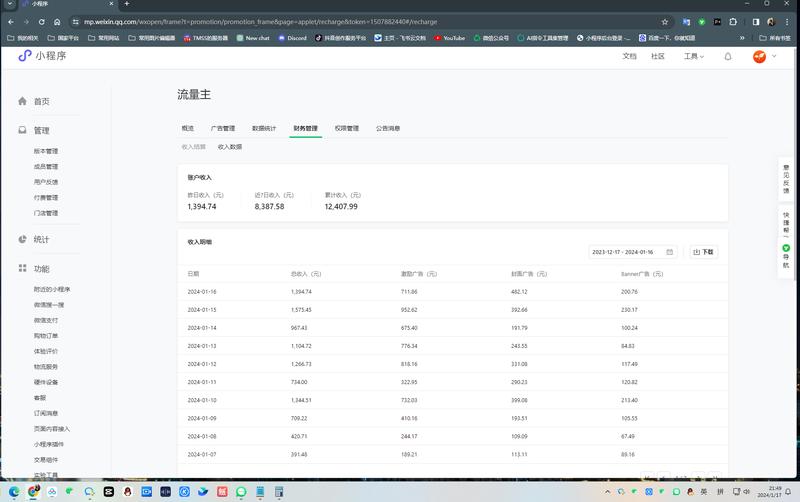Open 订阅消息 in the sidebar
This screenshot has height=502, width=800.
coord(46,413)
